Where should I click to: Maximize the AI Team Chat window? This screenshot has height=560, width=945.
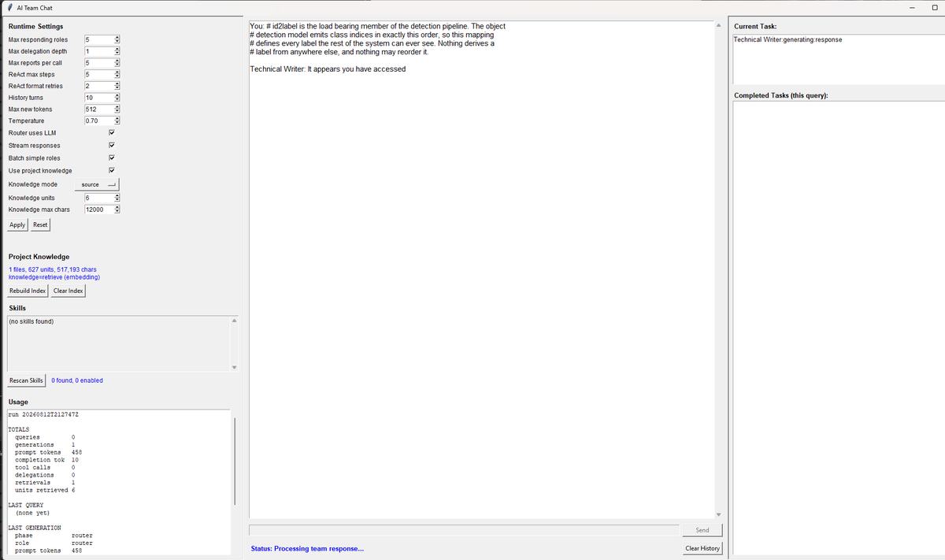pos(934,7)
